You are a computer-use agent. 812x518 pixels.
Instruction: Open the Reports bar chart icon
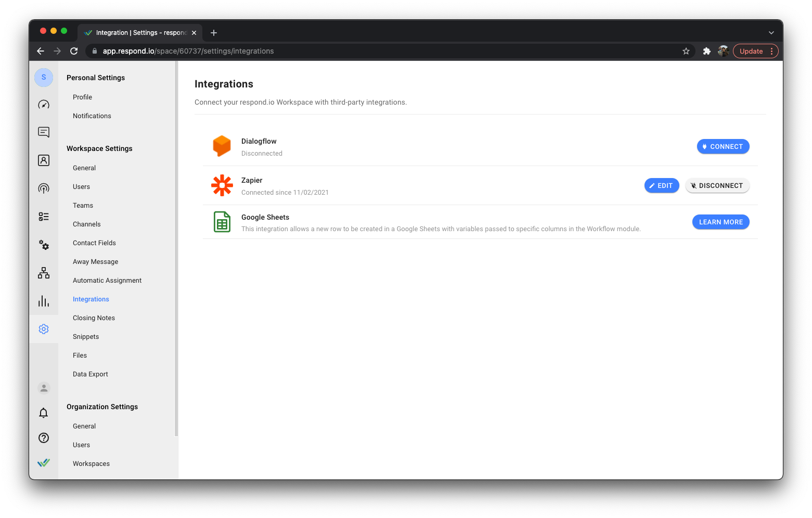click(44, 301)
